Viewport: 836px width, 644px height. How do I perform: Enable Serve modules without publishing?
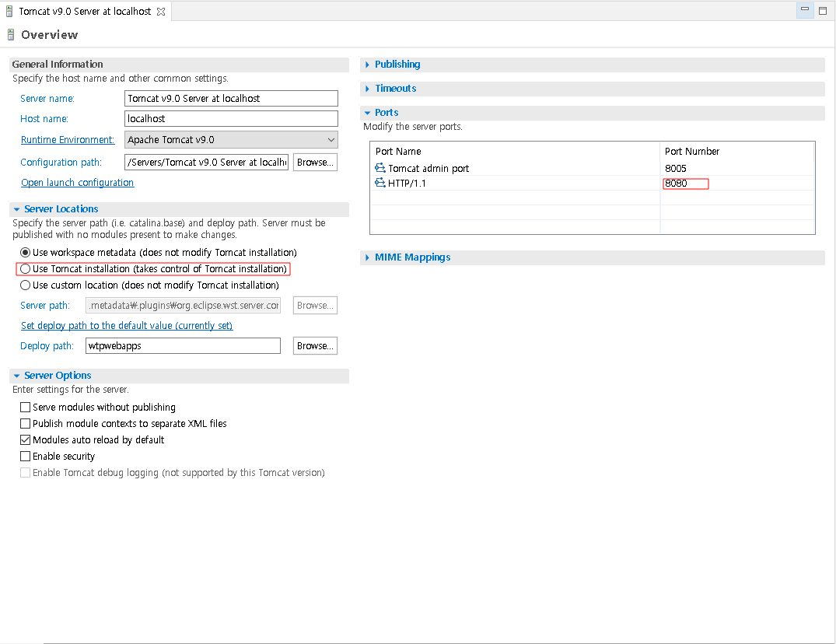(25, 408)
